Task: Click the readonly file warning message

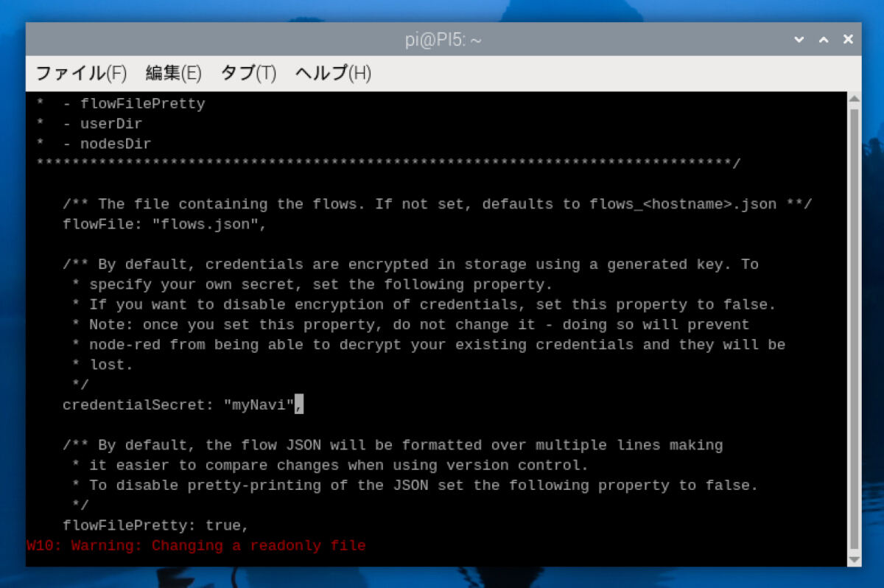Action: coord(196,546)
